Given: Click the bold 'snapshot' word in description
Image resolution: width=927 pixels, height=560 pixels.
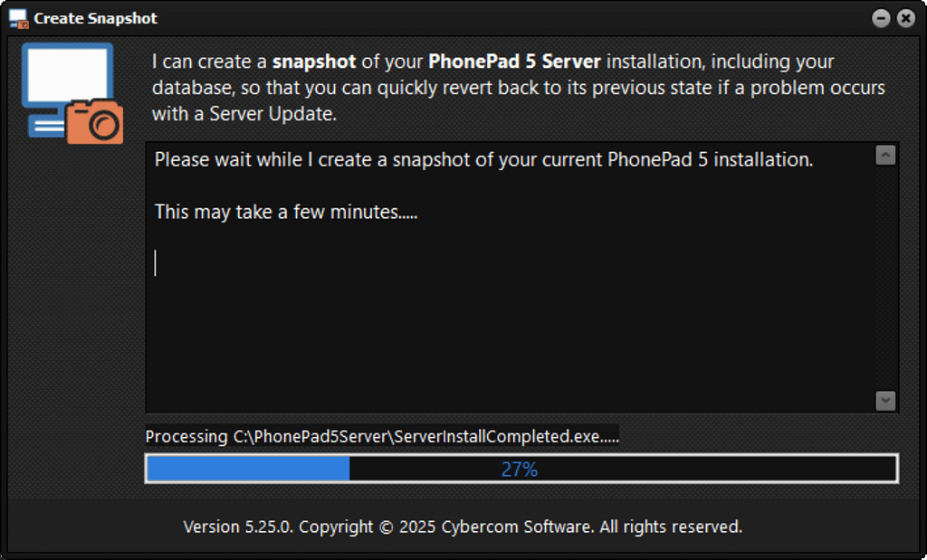Looking at the screenshot, I should tap(314, 62).
